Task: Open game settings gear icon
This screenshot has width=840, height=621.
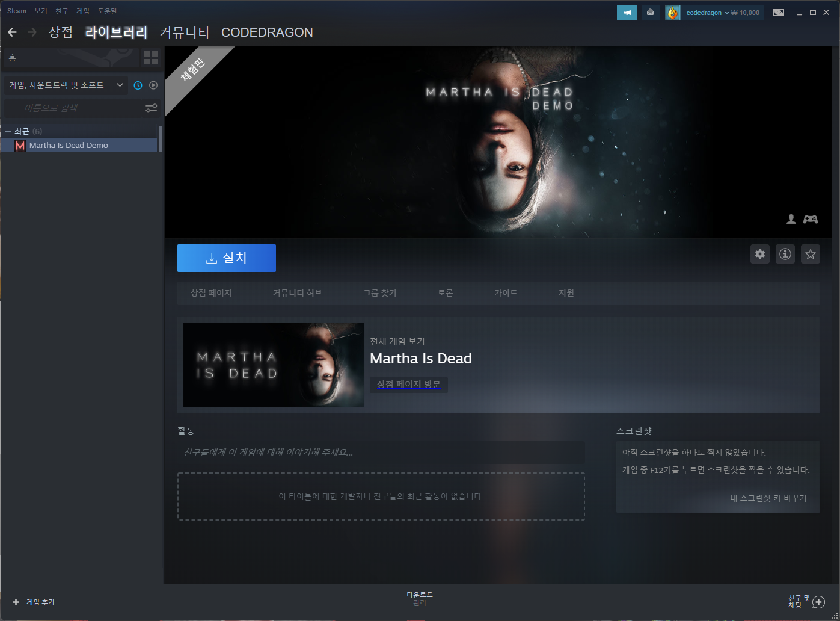Action: [760, 254]
